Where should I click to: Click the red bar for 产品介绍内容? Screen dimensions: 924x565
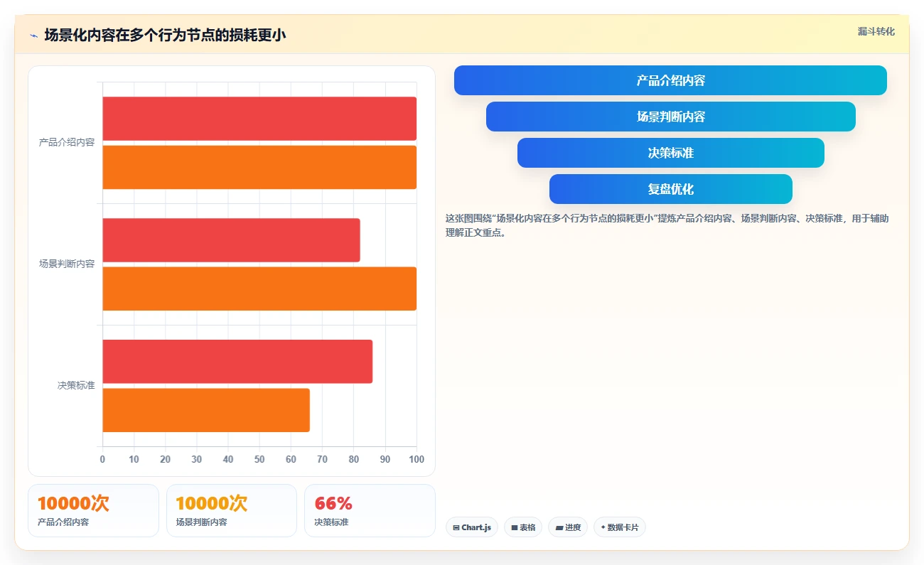(259, 119)
